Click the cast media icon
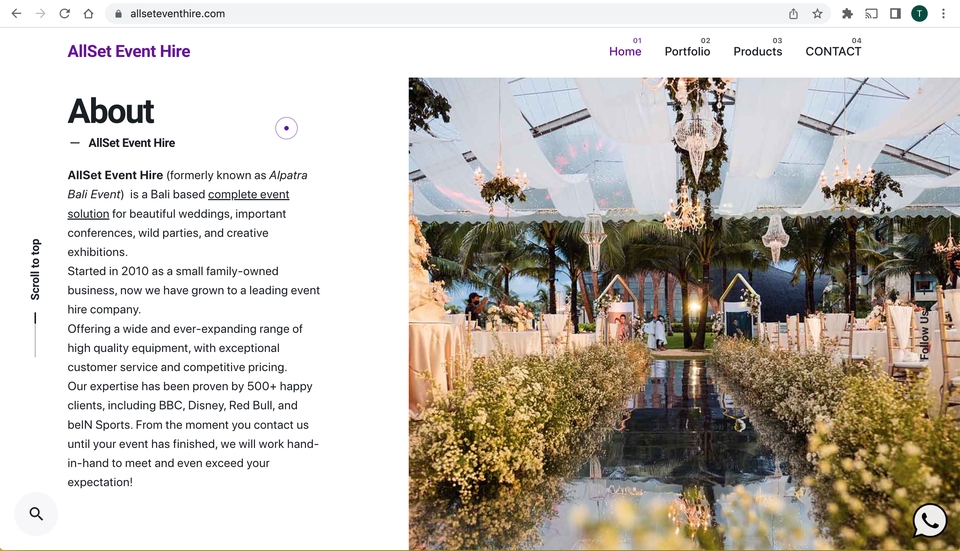 (871, 13)
